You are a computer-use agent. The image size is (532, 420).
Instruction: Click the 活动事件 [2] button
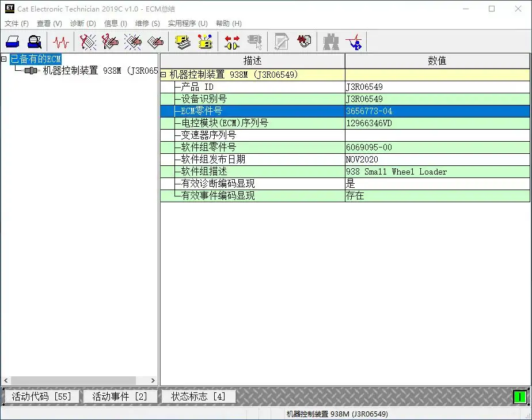(x=120, y=396)
